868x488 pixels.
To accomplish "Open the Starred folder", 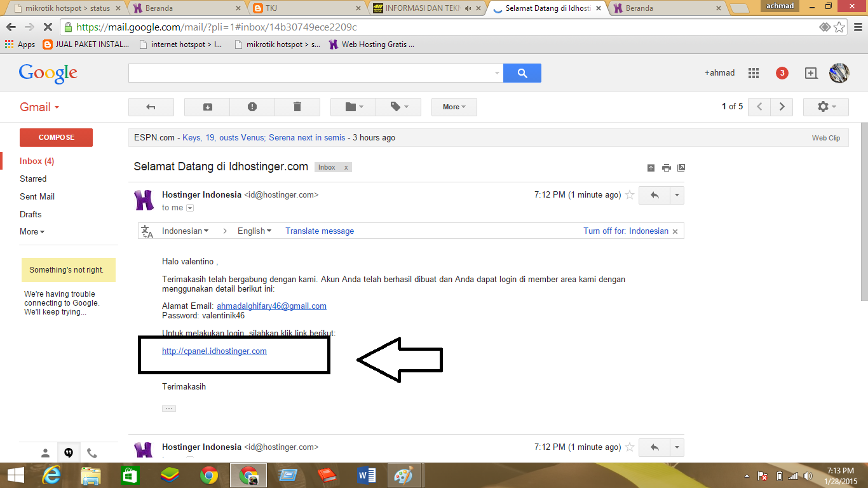I will [33, 179].
